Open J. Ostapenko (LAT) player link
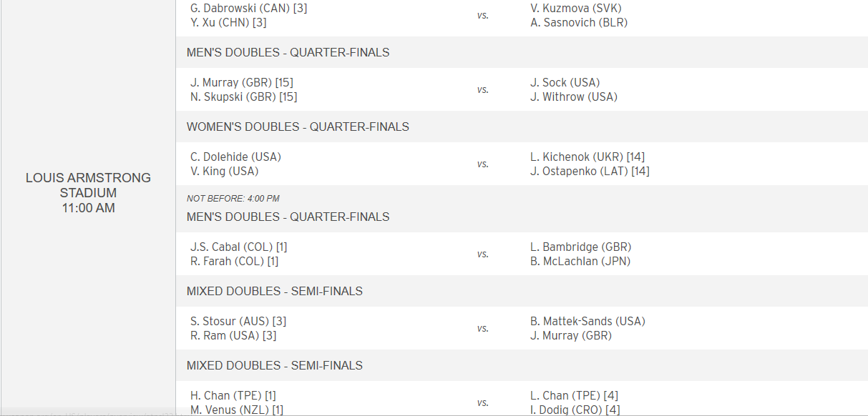Screen dimensions: 868x416 pyautogui.click(x=590, y=171)
